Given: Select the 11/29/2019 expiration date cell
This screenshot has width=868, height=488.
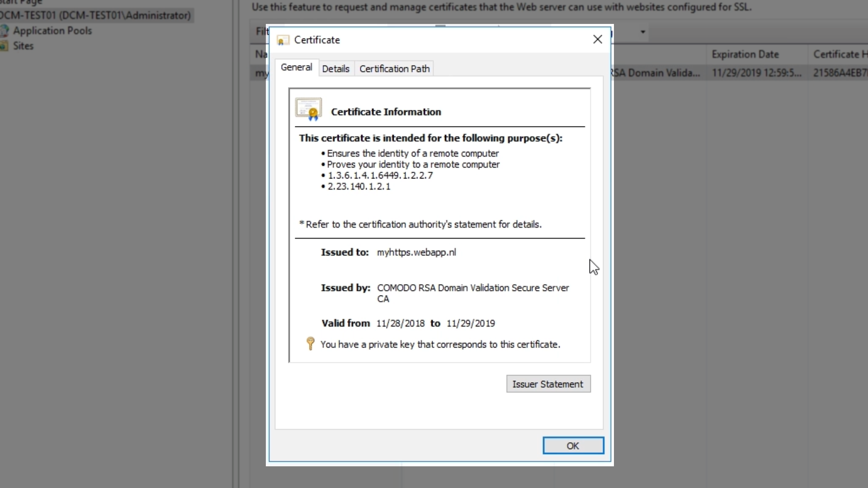Looking at the screenshot, I should (x=756, y=73).
